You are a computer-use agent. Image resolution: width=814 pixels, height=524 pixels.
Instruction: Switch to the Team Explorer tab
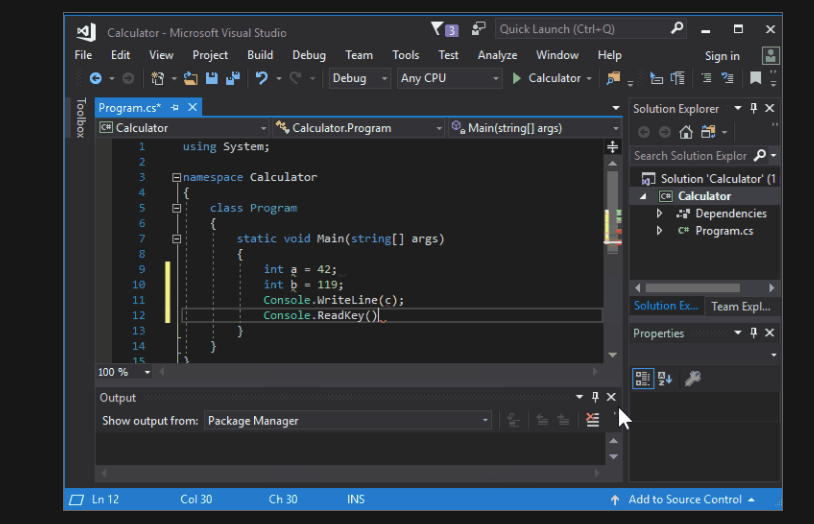(x=740, y=306)
